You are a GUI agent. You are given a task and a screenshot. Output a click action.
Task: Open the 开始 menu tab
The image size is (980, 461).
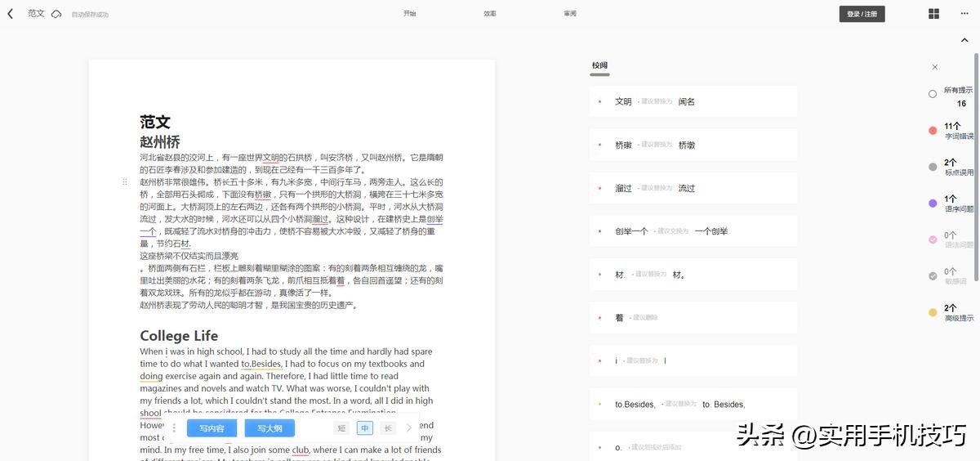pos(409,14)
